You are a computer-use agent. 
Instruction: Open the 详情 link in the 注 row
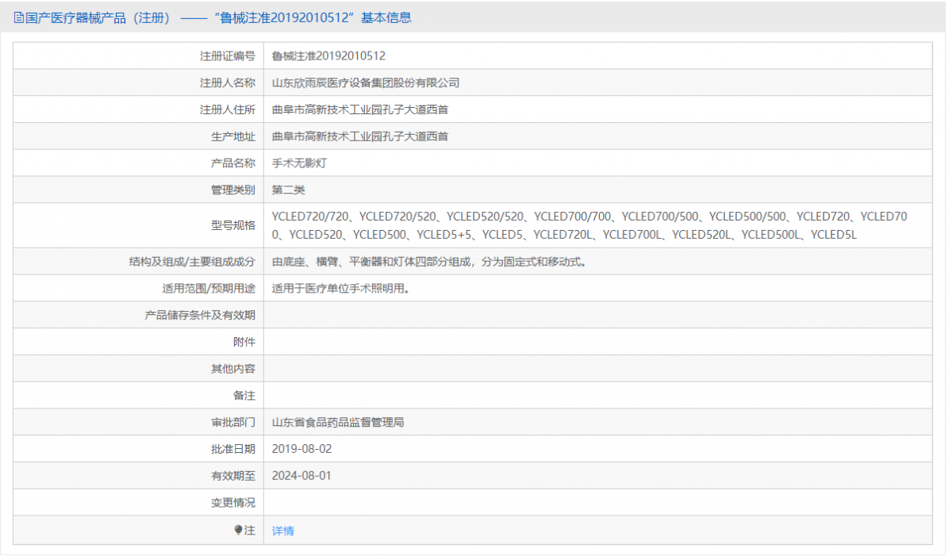(282, 531)
